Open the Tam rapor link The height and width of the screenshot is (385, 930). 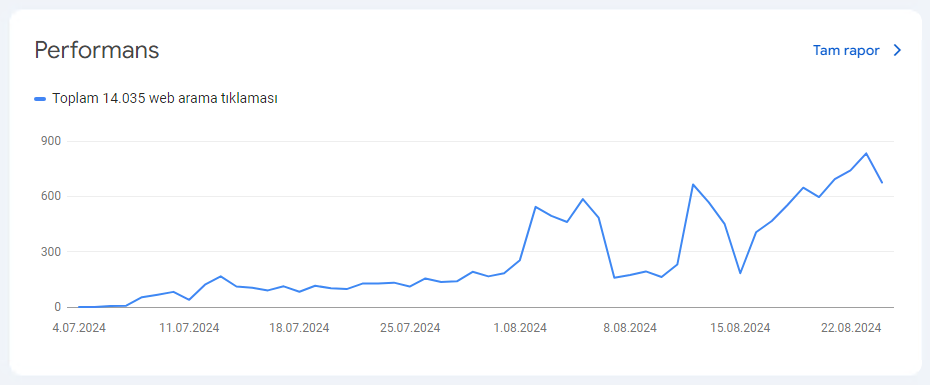tap(846, 50)
